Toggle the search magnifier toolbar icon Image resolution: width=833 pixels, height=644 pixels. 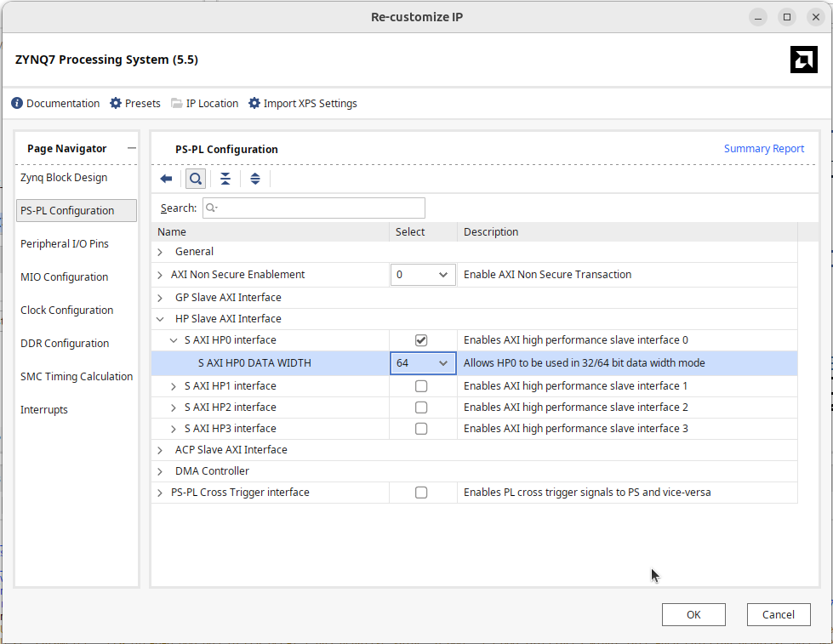pos(196,179)
